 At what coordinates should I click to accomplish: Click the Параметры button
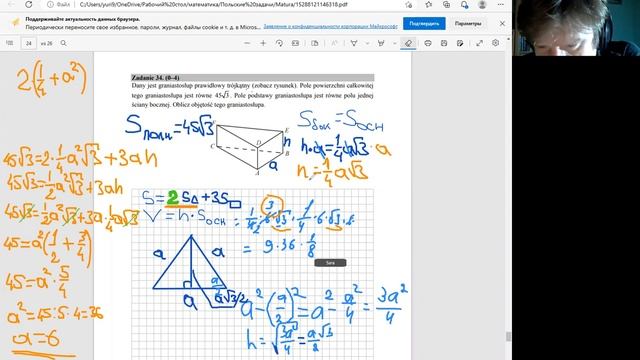(468, 24)
